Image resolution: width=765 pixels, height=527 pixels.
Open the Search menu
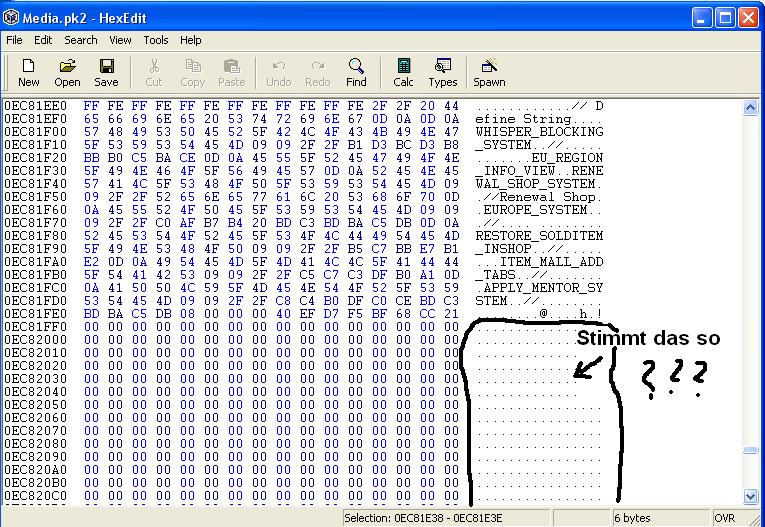pos(81,40)
